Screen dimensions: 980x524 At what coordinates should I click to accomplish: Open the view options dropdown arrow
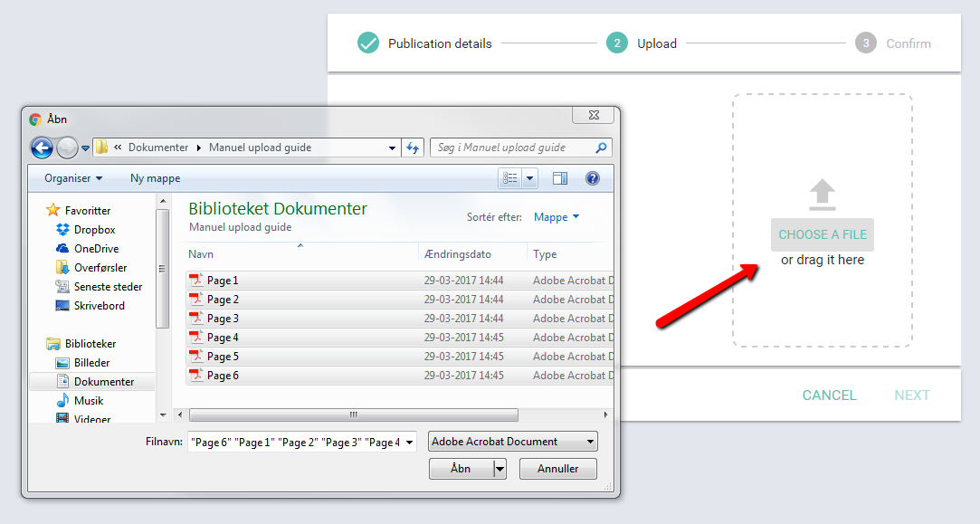tap(530, 178)
